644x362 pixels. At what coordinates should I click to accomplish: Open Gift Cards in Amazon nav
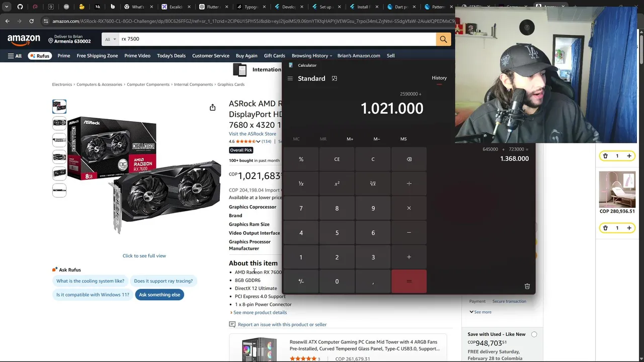275,56
